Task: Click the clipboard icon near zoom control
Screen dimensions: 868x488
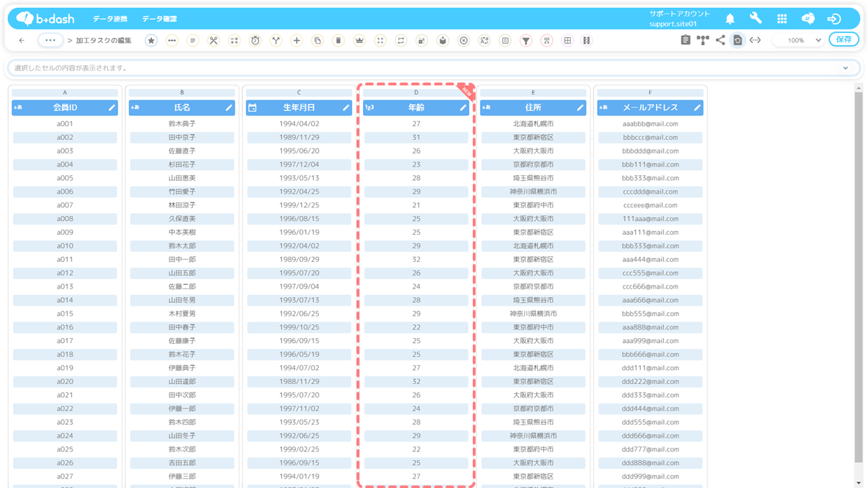Action: (685, 40)
